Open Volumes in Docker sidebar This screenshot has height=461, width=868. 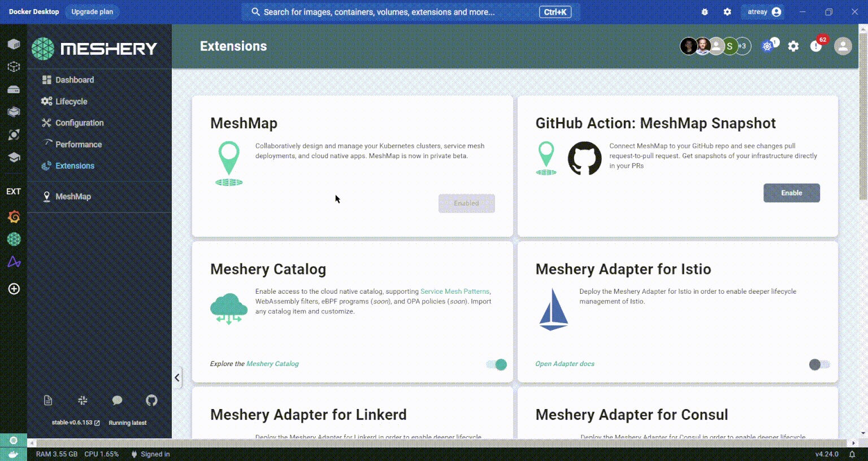(14, 89)
